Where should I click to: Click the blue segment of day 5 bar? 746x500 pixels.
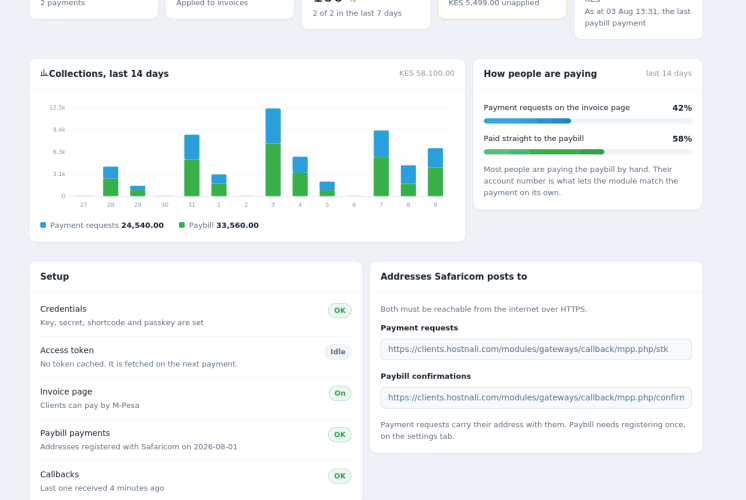327,186
